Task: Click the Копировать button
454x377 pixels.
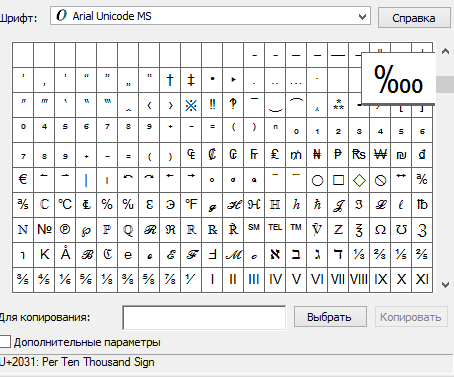Action: [x=411, y=317]
